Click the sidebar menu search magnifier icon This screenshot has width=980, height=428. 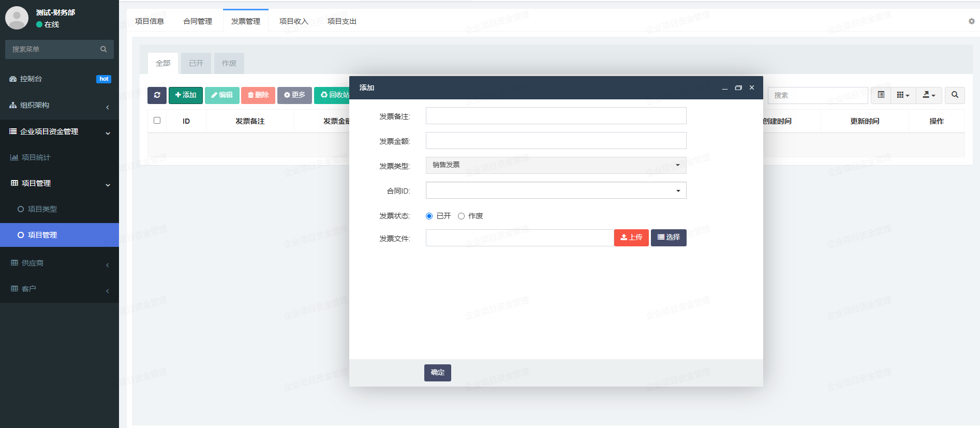[103, 49]
